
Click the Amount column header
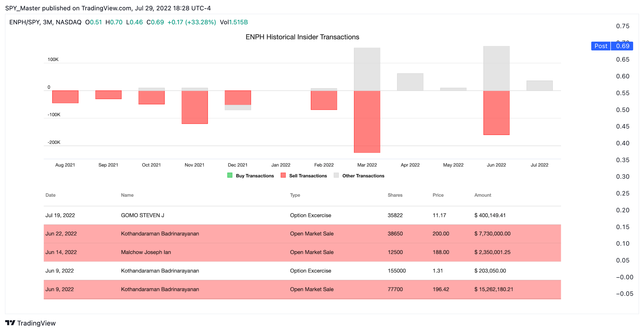pos(483,195)
